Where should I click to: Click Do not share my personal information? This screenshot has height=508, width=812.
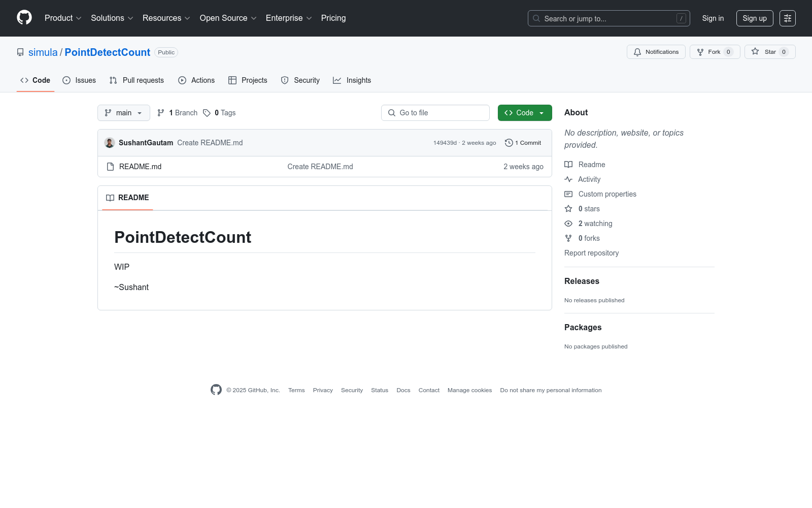coord(551,390)
